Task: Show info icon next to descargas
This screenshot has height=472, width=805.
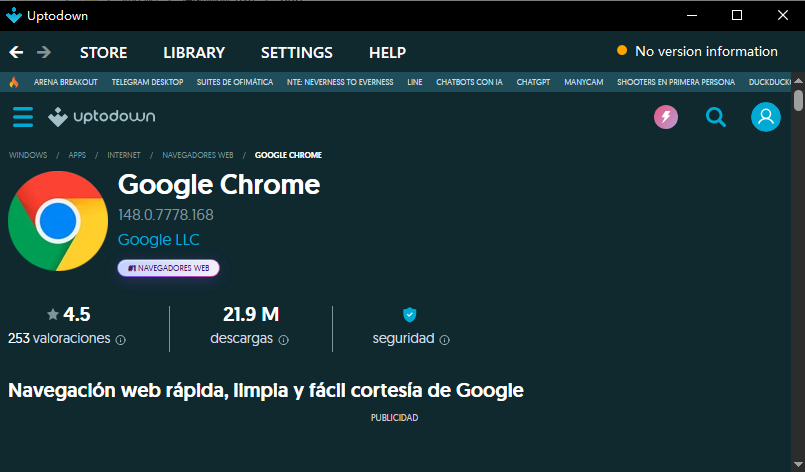Action: 283,340
